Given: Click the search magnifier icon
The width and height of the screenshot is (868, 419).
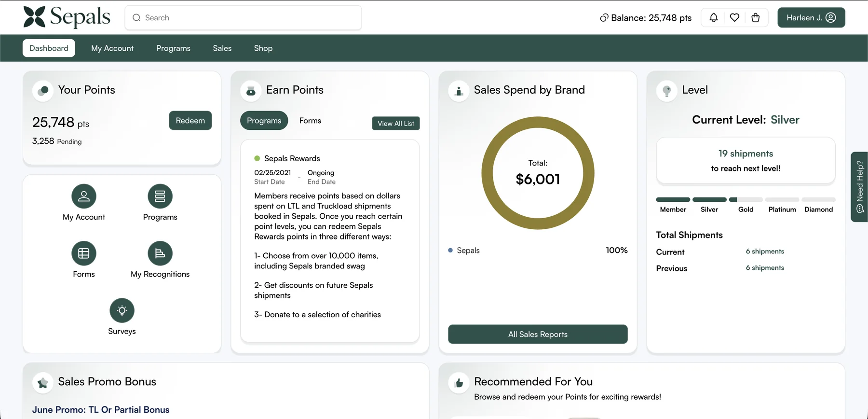Looking at the screenshot, I should (x=136, y=18).
